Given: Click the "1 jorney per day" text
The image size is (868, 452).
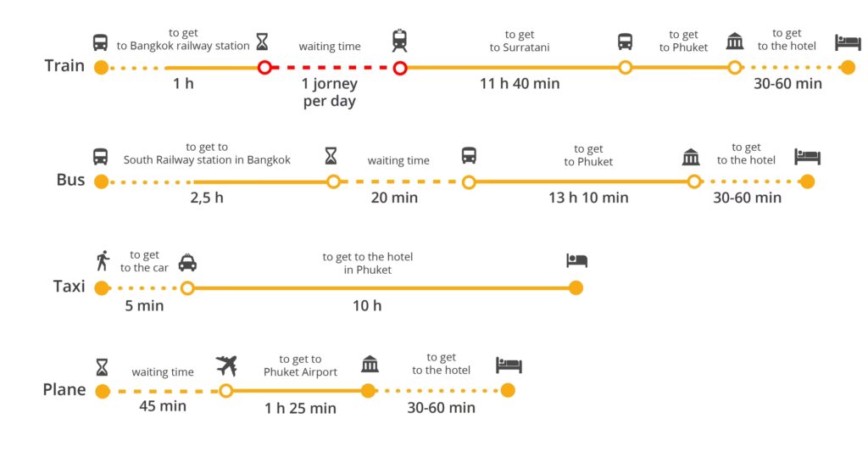Looking at the screenshot, I should coord(331,92).
